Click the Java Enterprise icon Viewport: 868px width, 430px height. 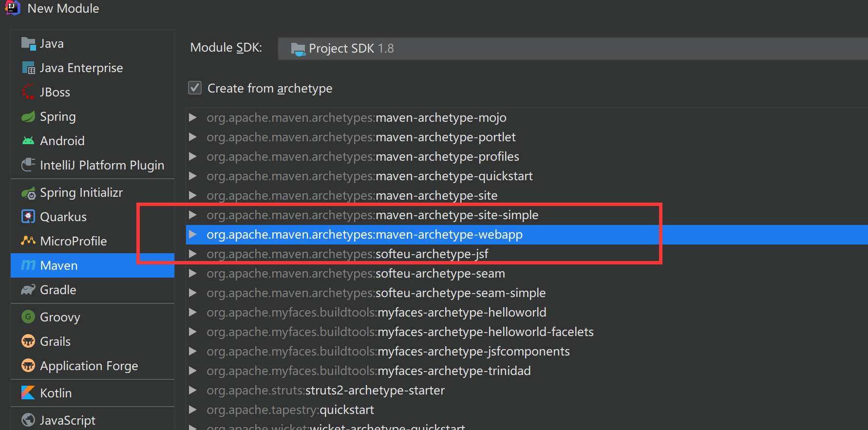tap(28, 68)
